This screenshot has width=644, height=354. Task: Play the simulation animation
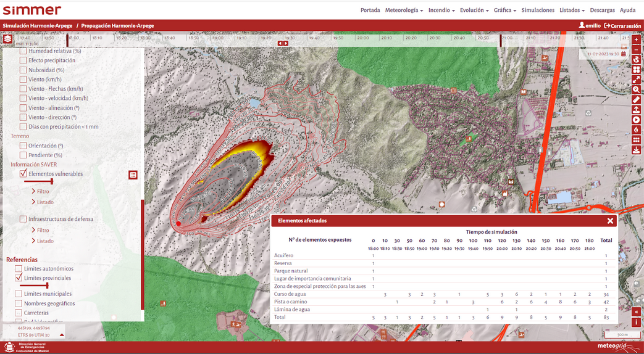click(636, 120)
